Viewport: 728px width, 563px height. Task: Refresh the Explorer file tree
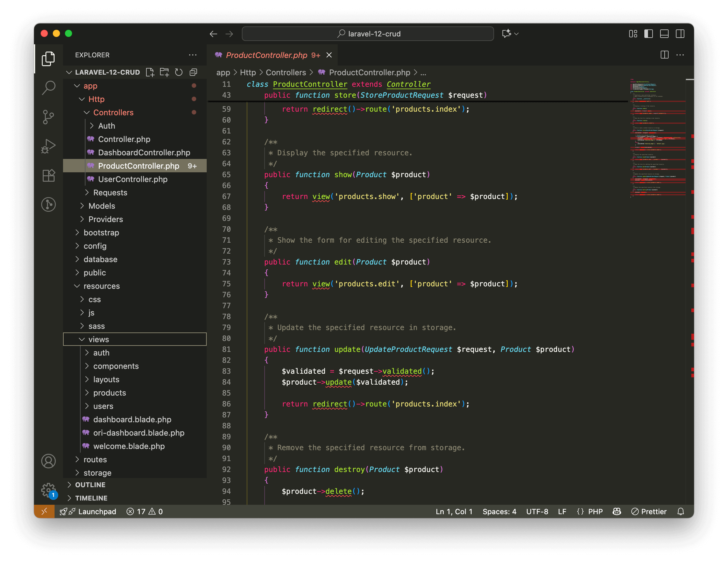[179, 72]
